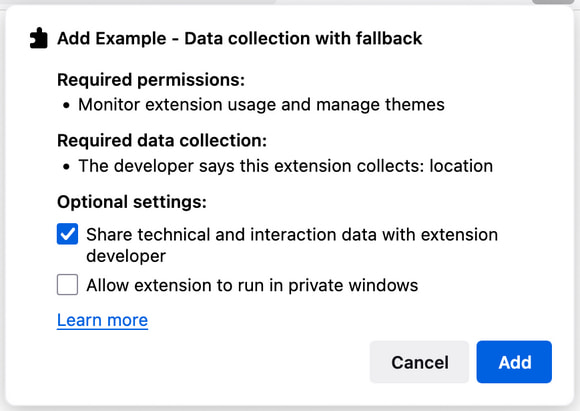The image size is (580, 411).
Task: Click the puzzle piece extension icon
Action: (39, 38)
